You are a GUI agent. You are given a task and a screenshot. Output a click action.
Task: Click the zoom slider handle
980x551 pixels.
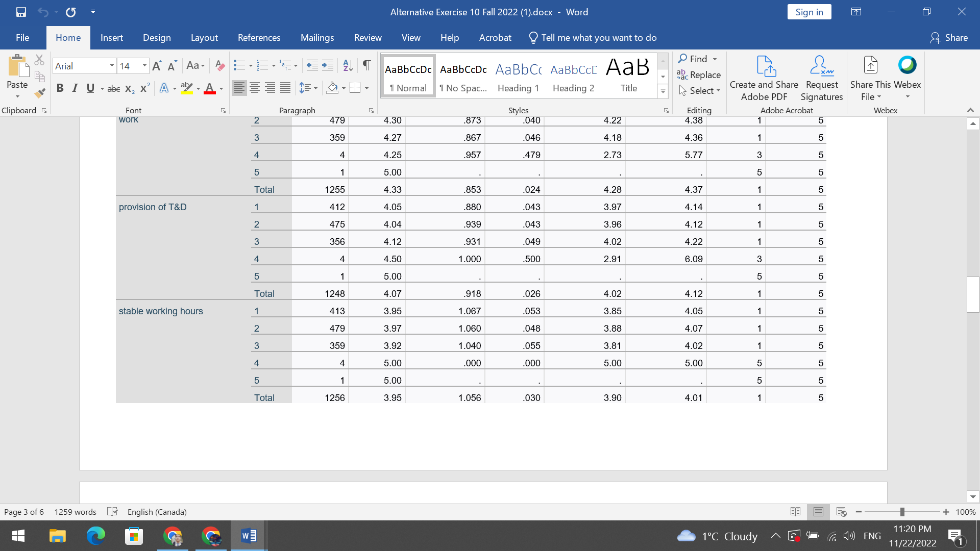[x=902, y=512]
